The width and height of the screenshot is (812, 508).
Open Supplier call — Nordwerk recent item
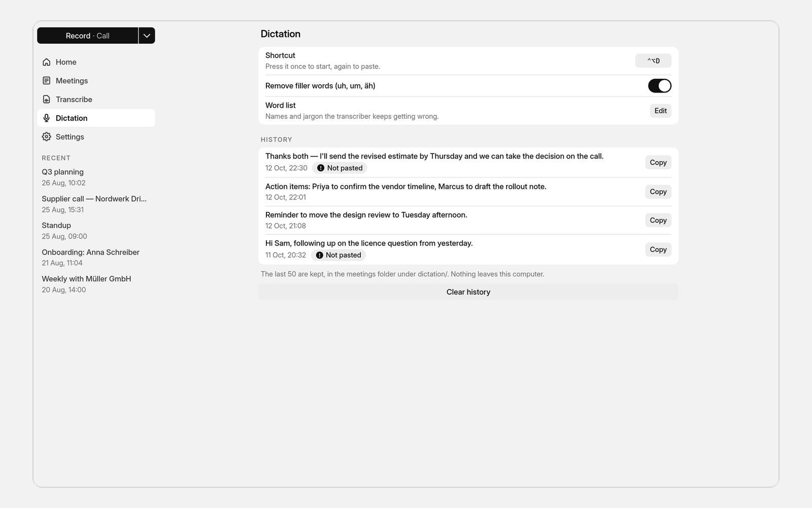click(96, 204)
